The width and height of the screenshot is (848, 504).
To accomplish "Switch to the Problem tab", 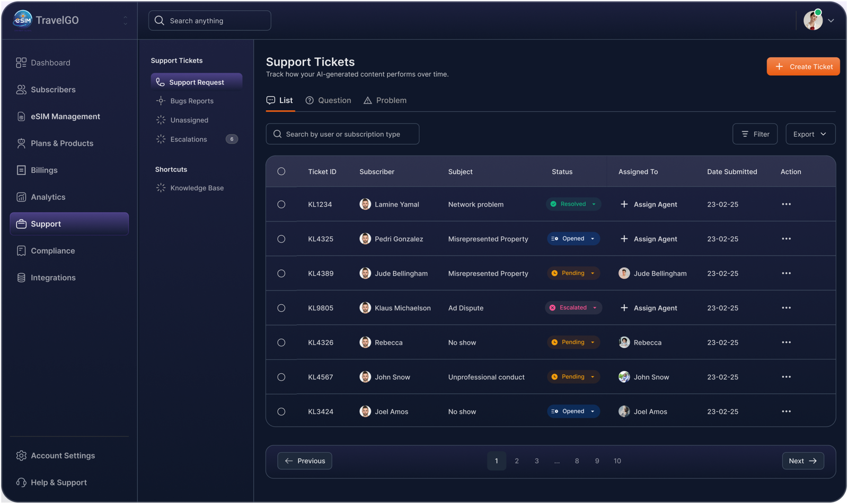I will pos(385,100).
